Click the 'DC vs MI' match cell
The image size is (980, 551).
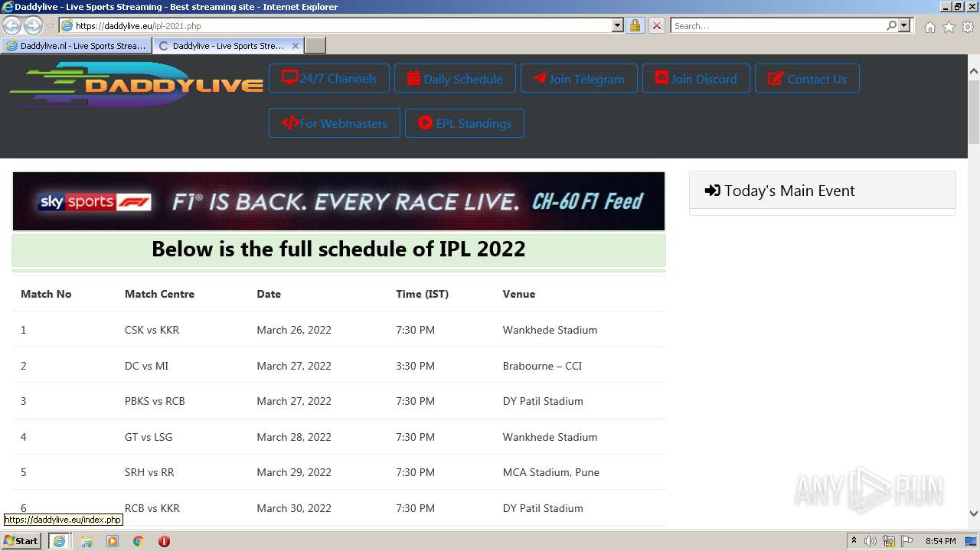(146, 366)
